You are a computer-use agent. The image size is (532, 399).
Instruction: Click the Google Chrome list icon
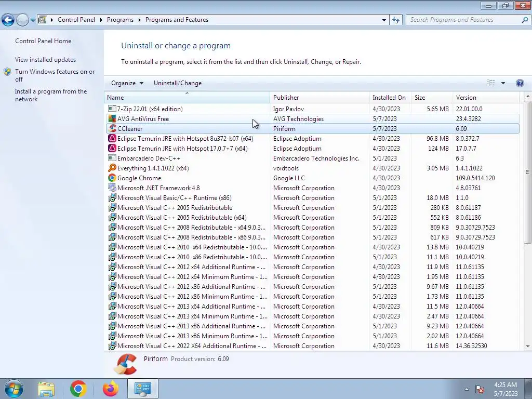click(112, 178)
